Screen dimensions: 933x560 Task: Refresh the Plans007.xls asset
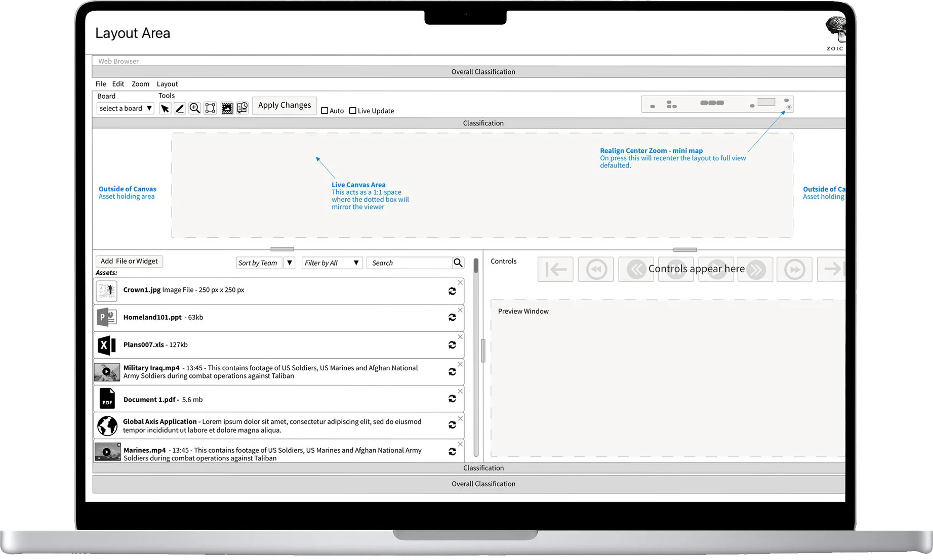[452, 345]
